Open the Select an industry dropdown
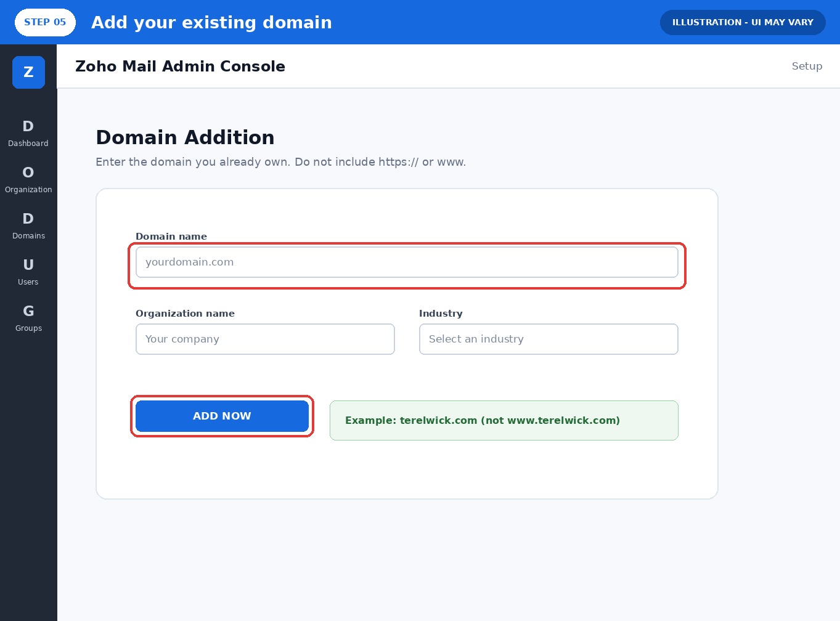The width and height of the screenshot is (840, 621). 548,339
